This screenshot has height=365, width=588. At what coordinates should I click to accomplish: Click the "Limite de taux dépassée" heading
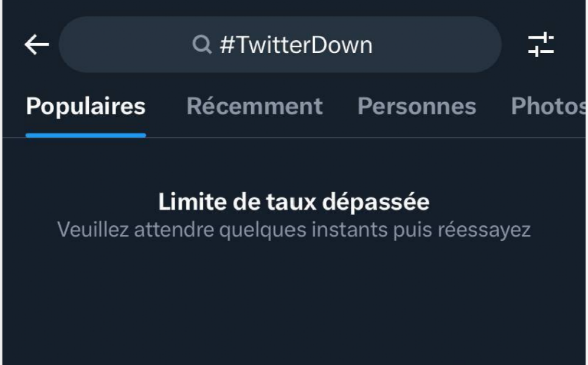click(294, 203)
